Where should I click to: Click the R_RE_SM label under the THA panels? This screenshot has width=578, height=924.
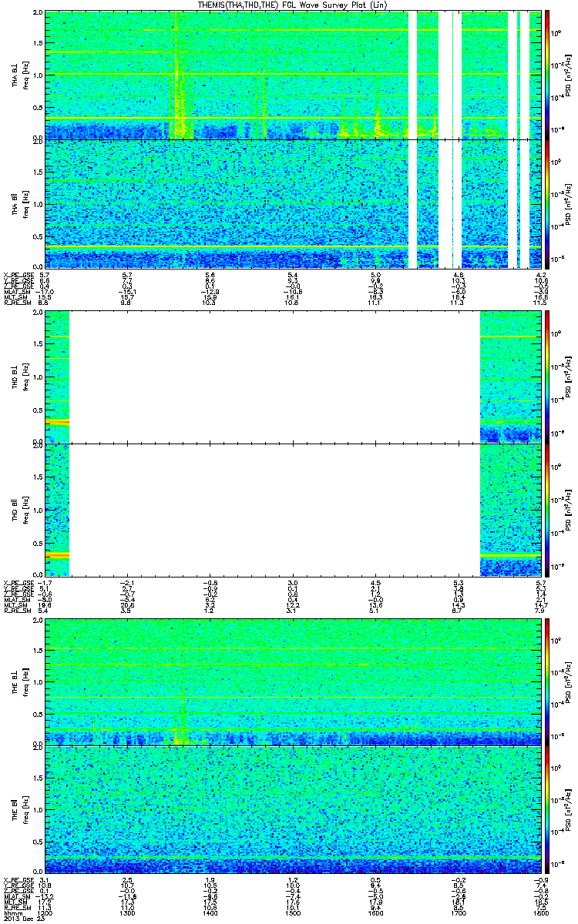pos(16,304)
